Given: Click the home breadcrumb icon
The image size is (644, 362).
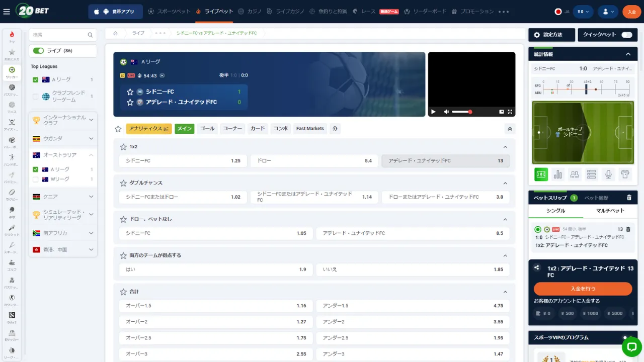Looking at the screenshot, I should (x=115, y=33).
